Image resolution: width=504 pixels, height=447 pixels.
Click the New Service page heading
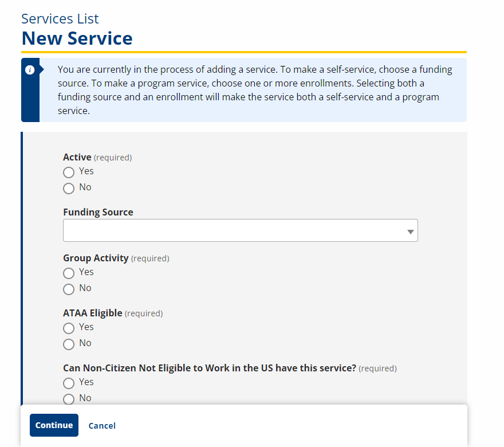(77, 38)
